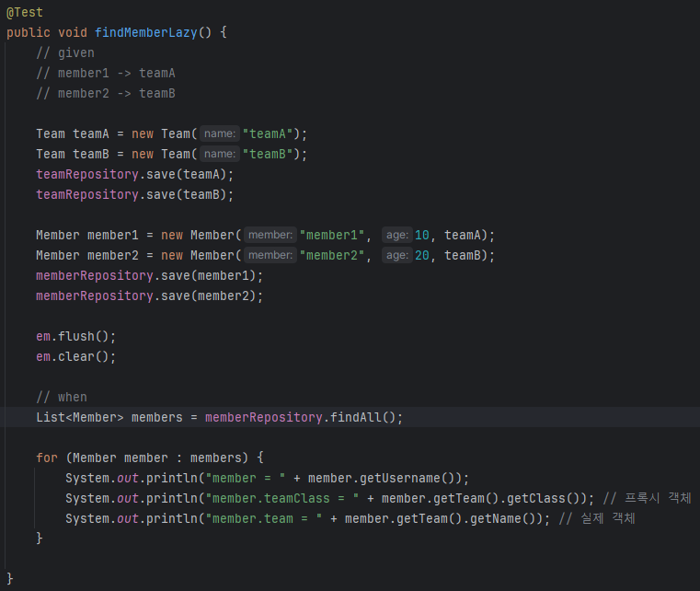The image size is (700, 591).
Task: Click the em.flush() call
Action: [x=76, y=336]
